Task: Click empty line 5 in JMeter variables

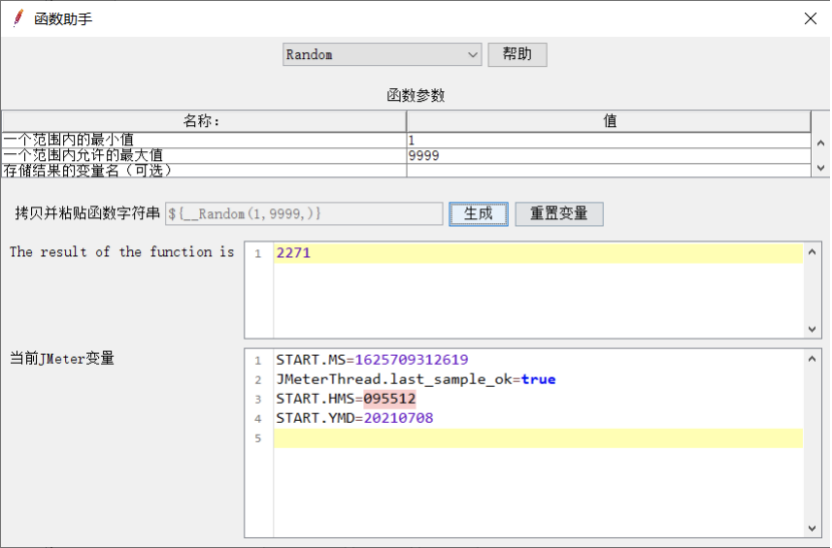Action: coord(538,438)
